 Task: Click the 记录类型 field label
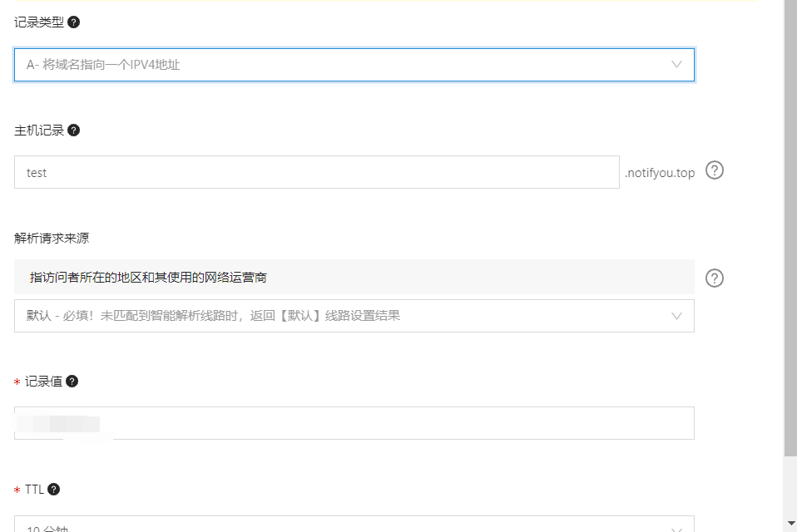click(x=39, y=22)
